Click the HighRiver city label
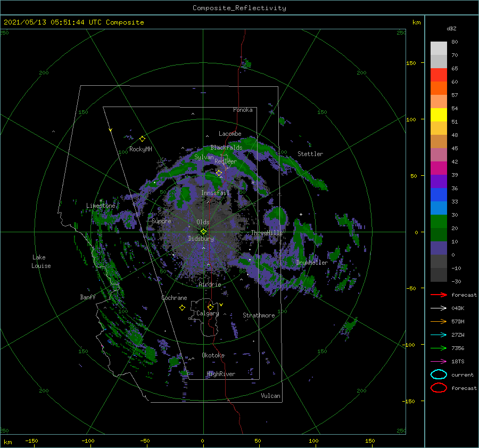The height and width of the screenshot is (448, 479). point(221,374)
